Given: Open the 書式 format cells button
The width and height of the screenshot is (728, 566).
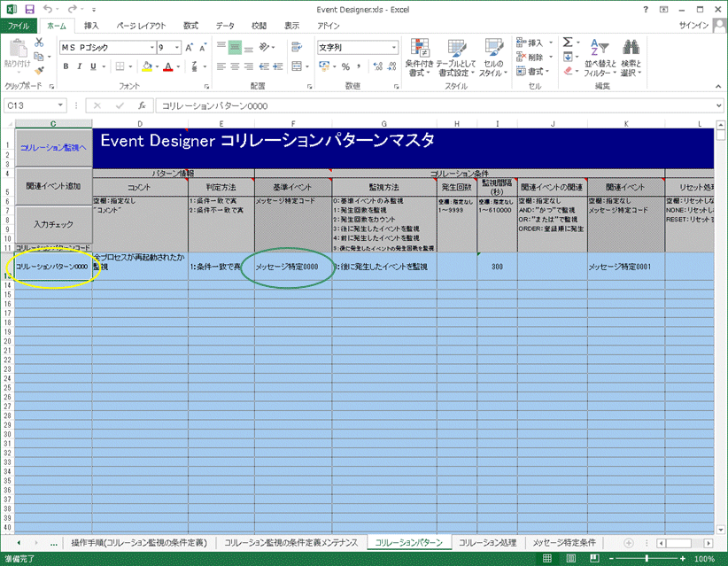Looking at the screenshot, I should coord(533,71).
